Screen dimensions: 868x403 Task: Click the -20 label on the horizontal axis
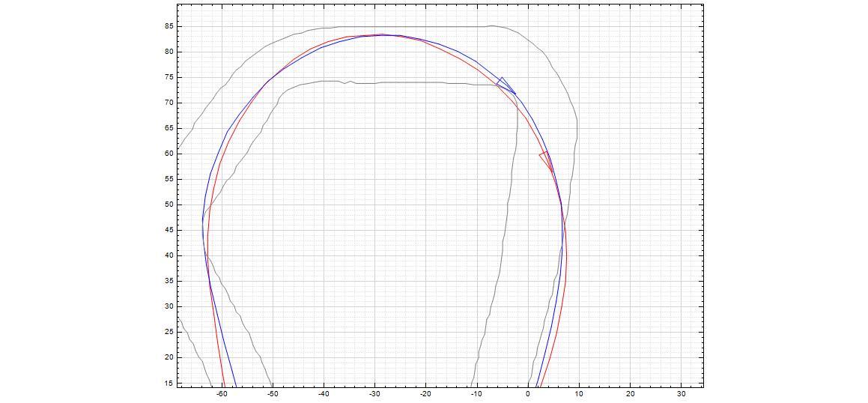coord(425,394)
